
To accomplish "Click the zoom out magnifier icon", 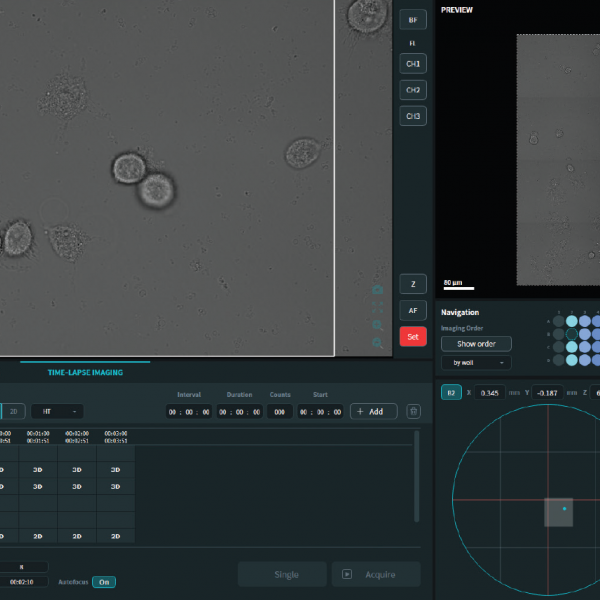I will click(x=378, y=343).
